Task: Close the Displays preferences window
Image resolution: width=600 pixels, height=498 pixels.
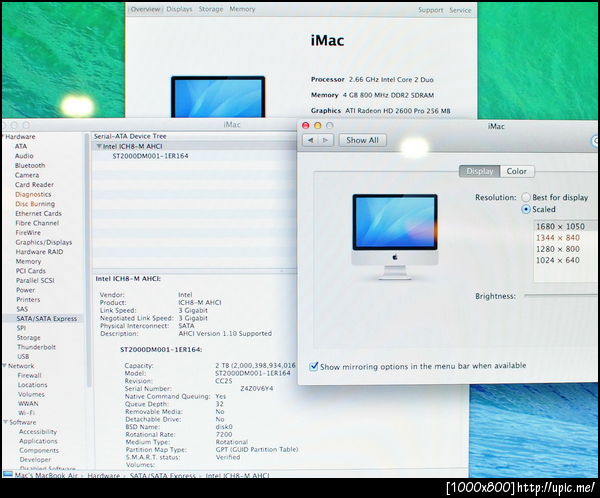Action: tap(305, 126)
